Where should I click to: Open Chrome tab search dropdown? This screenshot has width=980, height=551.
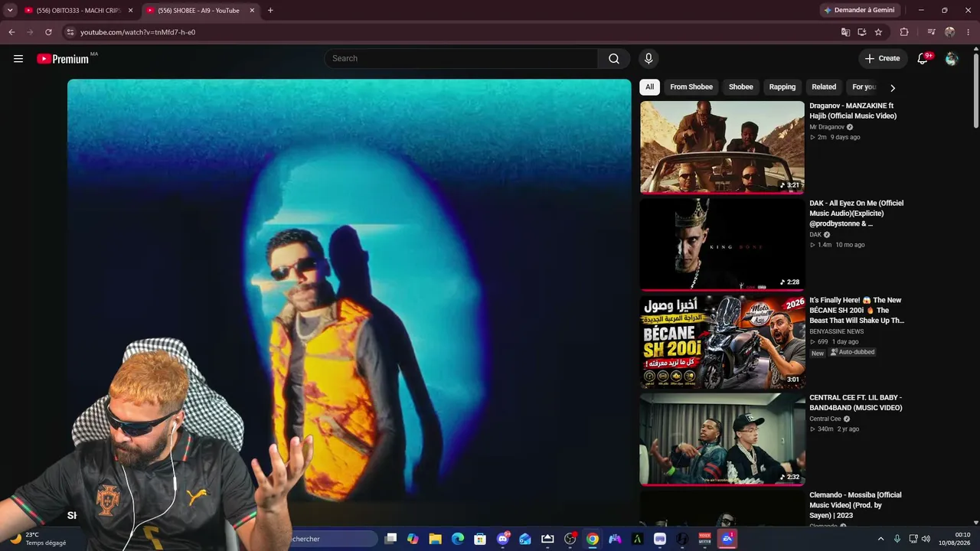[10, 11]
